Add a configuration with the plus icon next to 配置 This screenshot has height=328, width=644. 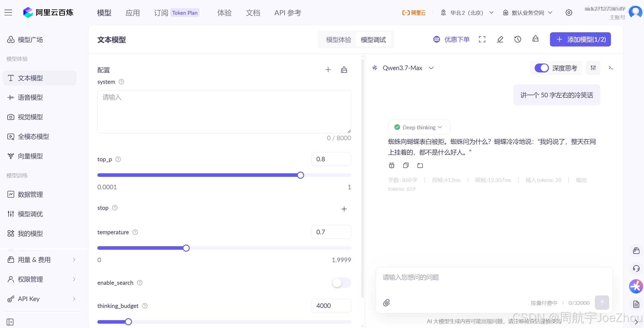tap(328, 70)
